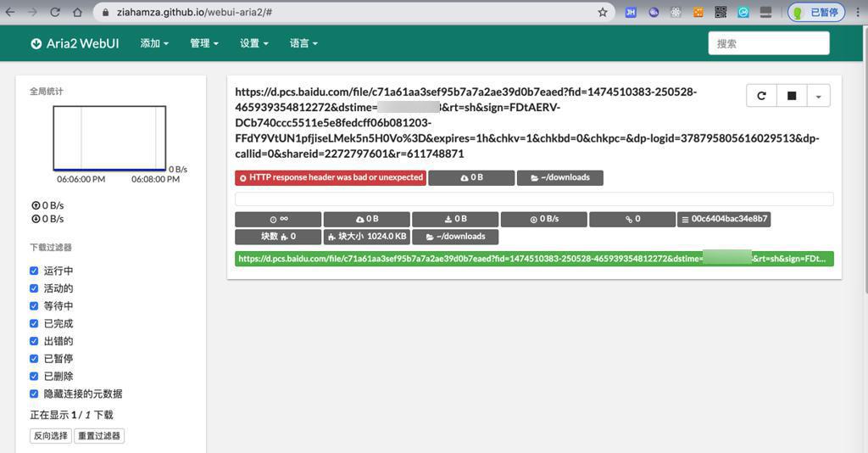Click the 块数 0 badge
The width and height of the screenshot is (868, 453).
click(278, 237)
